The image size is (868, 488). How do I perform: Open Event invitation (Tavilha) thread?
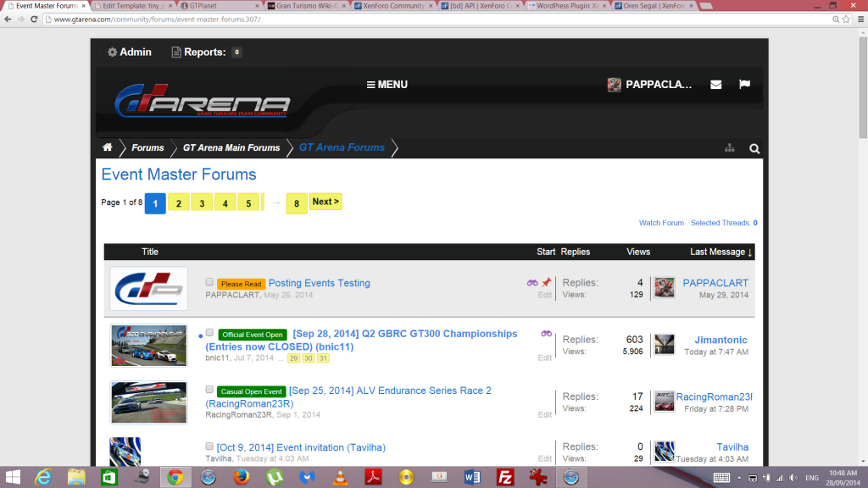pos(301,447)
